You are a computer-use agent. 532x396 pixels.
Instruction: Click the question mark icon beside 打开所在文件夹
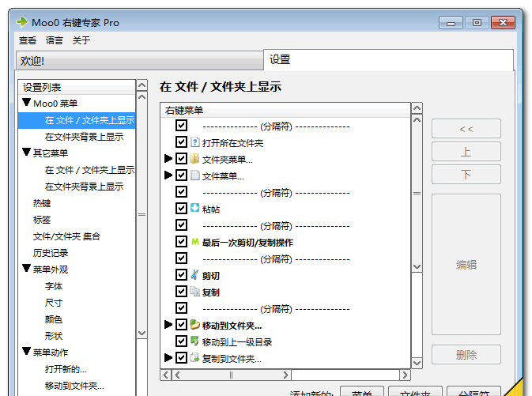tap(194, 141)
